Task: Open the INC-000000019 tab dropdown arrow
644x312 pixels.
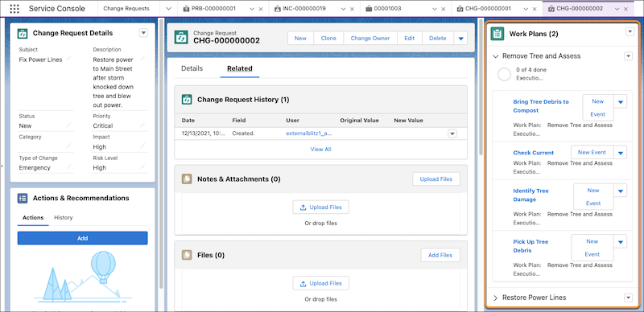Action: 344,9
